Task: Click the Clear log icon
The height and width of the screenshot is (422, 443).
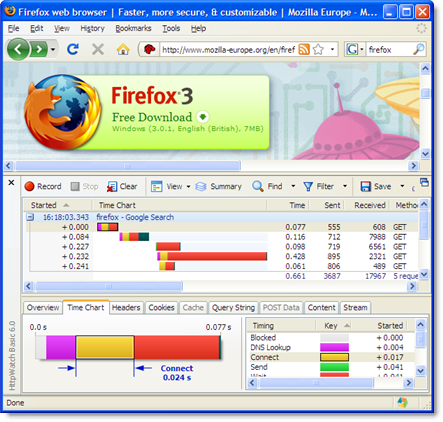Action: pyautogui.click(x=112, y=187)
